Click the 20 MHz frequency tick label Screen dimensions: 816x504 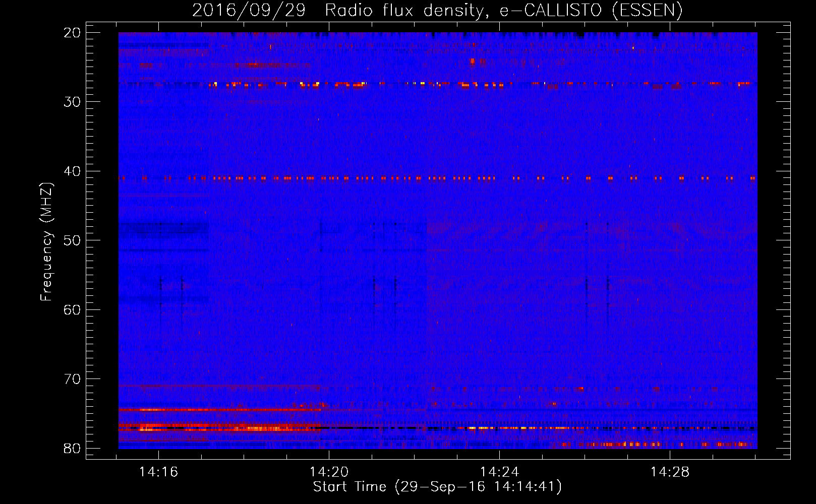point(73,33)
